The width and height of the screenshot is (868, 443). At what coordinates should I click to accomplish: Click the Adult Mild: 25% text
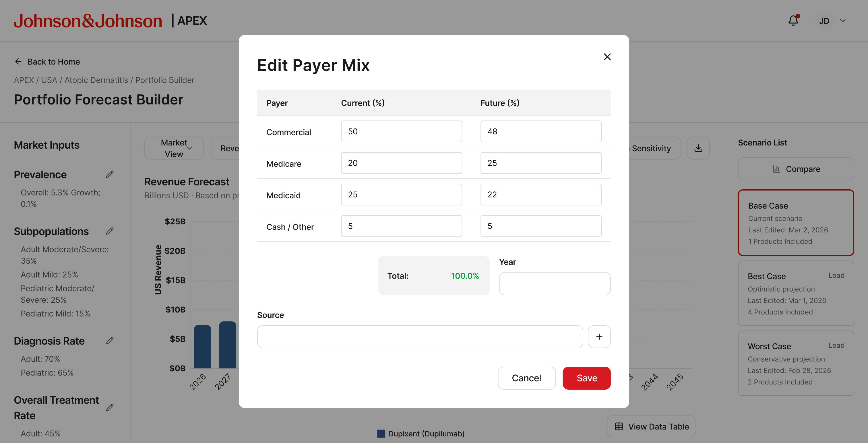click(49, 275)
